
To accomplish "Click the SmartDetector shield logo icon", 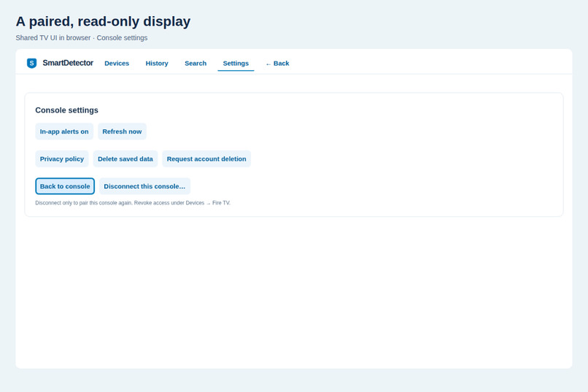I will pos(32,63).
